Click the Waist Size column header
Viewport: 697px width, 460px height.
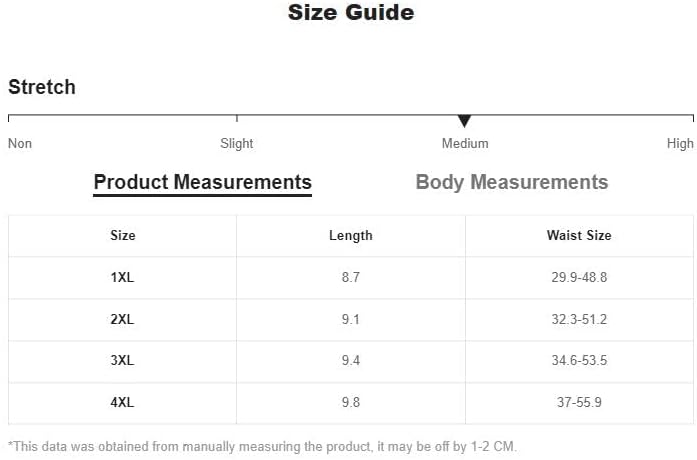tap(579, 235)
